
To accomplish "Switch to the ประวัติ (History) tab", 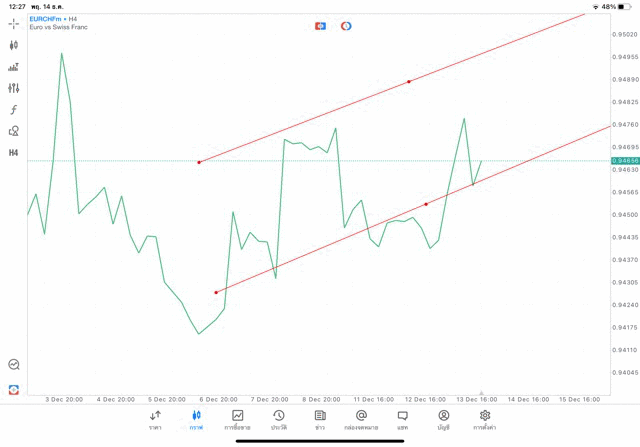I will click(x=279, y=420).
